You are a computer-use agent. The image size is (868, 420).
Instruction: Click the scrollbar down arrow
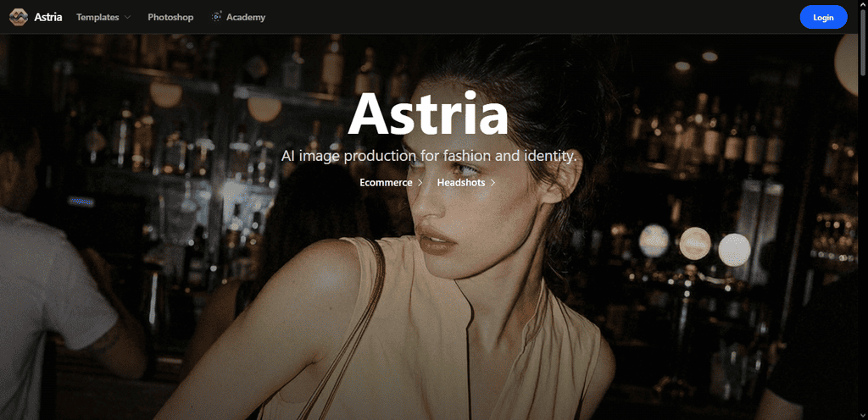tap(863, 416)
